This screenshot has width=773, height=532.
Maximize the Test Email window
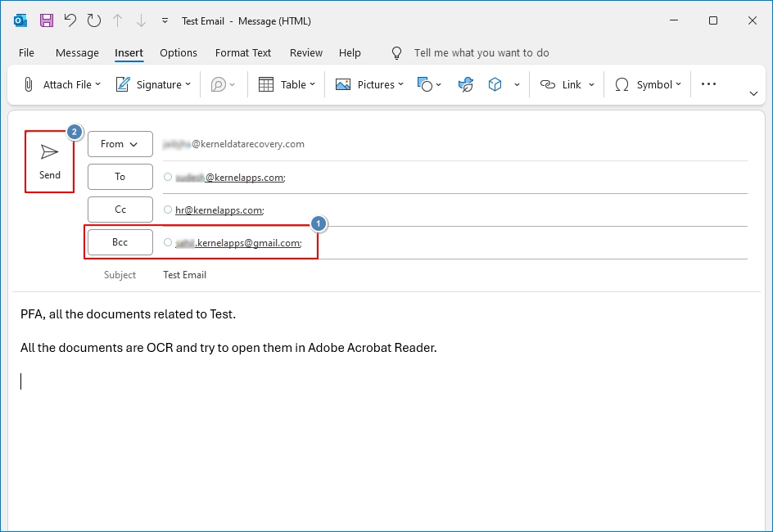pos(713,20)
